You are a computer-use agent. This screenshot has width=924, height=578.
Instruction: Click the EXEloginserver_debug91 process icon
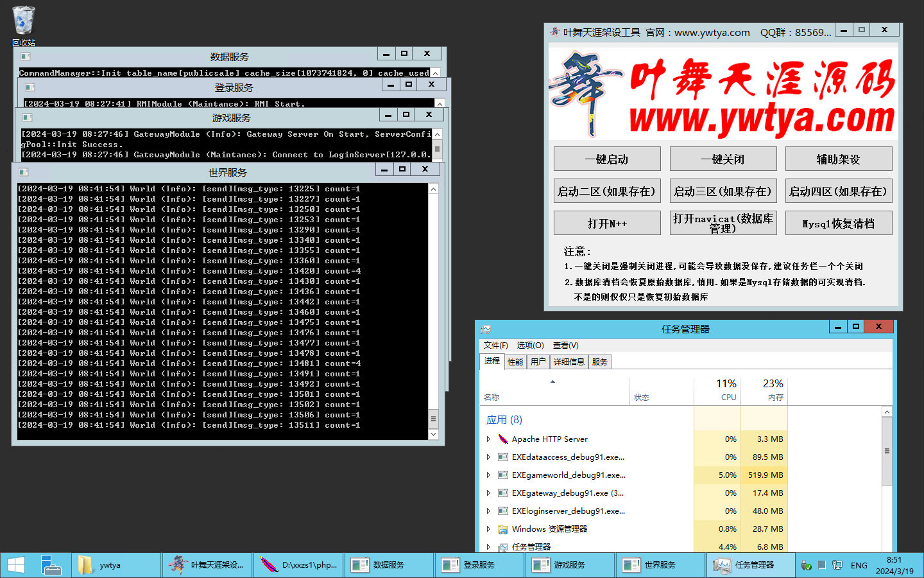503,511
